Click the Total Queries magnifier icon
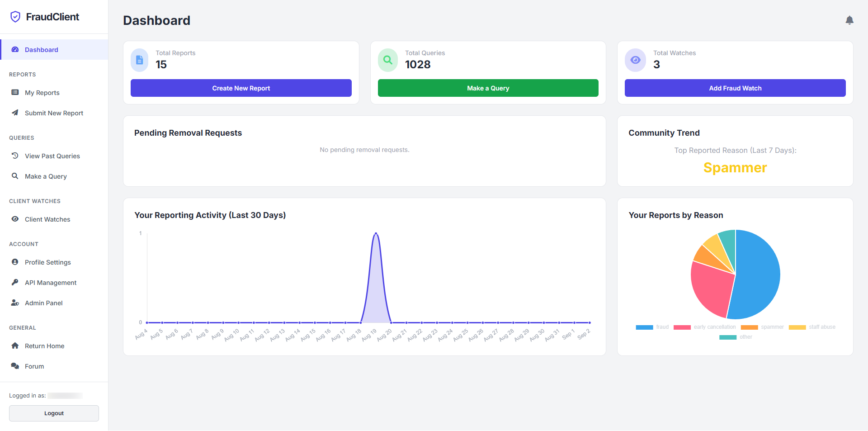The height and width of the screenshot is (431, 868). (387, 60)
